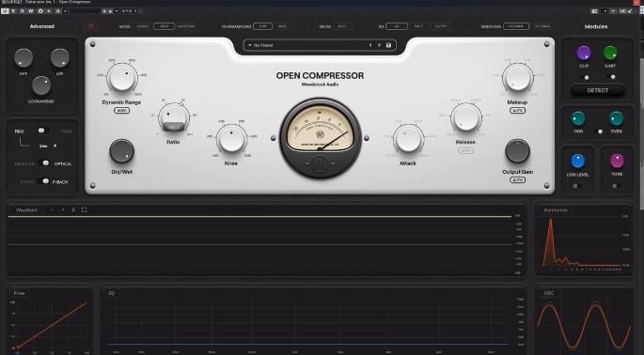Click the host Write automation W button
Viewport: 644px width, 355px height.
pos(31,11)
